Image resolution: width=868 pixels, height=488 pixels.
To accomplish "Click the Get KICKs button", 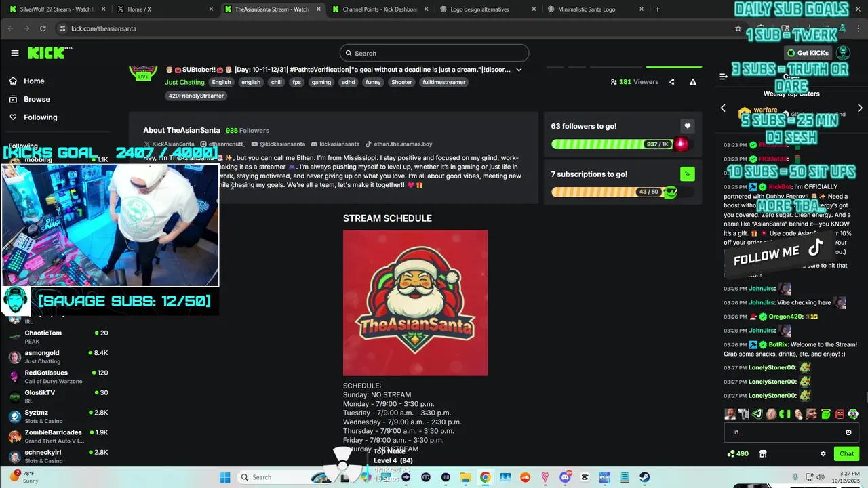I will coord(808,53).
